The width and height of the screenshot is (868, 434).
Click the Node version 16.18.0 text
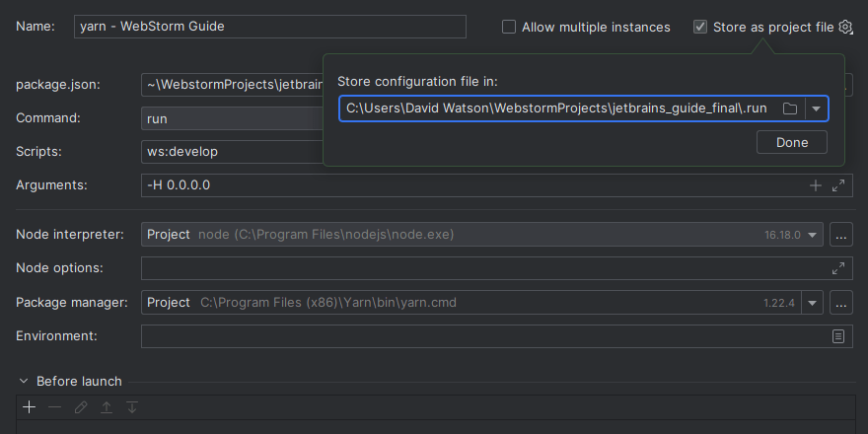tap(782, 236)
